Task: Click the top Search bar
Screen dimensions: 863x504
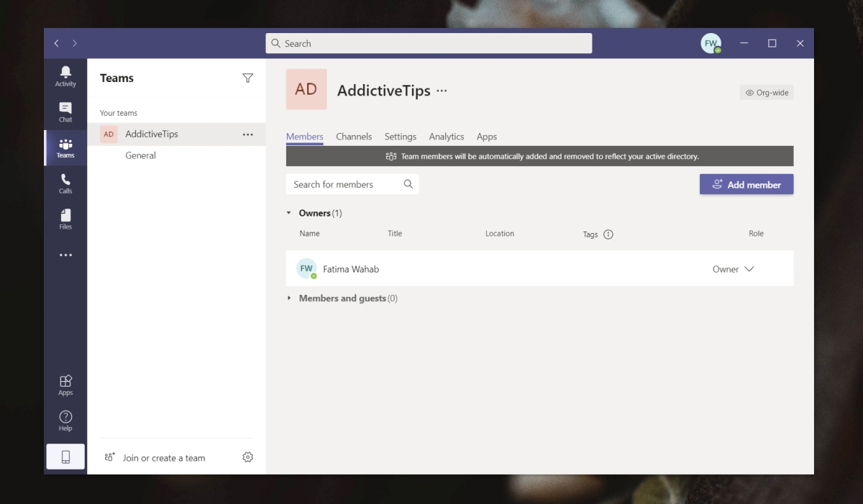Action: tap(429, 43)
